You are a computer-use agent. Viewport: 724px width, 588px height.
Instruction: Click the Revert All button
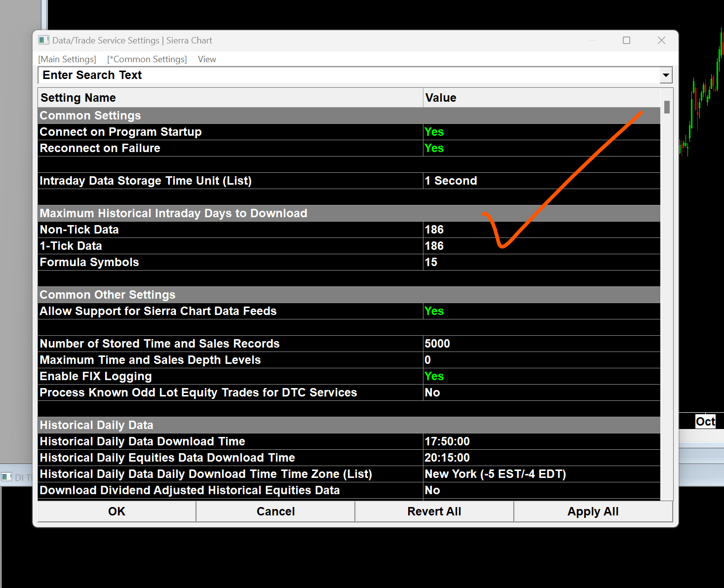434,511
